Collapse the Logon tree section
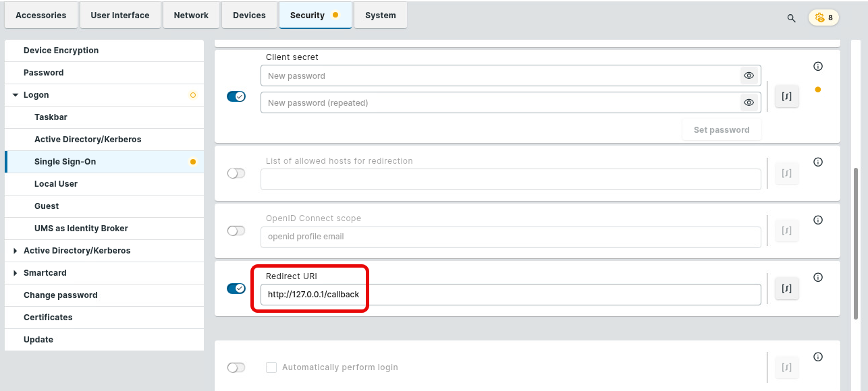 pos(16,95)
